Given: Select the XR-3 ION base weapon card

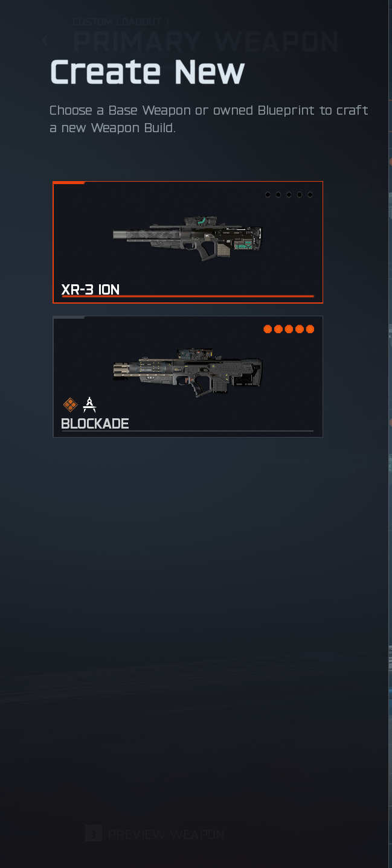Looking at the screenshot, I should (188, 242).
